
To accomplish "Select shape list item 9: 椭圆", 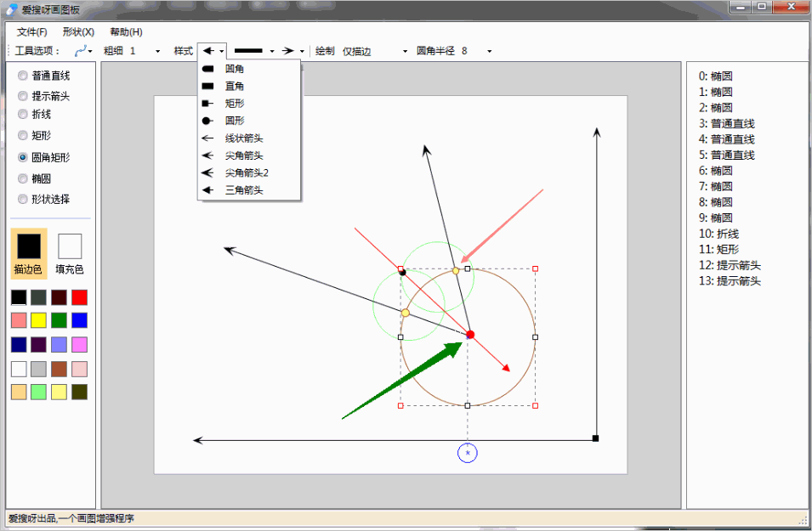I will [x=716, y=217].
